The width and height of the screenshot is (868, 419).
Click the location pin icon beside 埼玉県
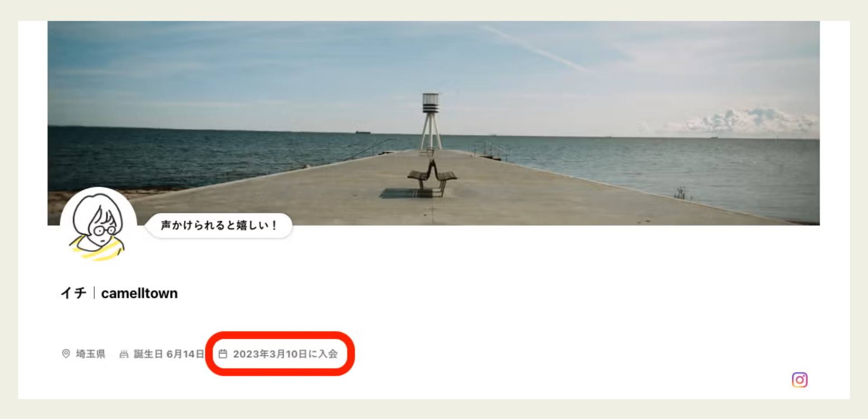[66, 353]
